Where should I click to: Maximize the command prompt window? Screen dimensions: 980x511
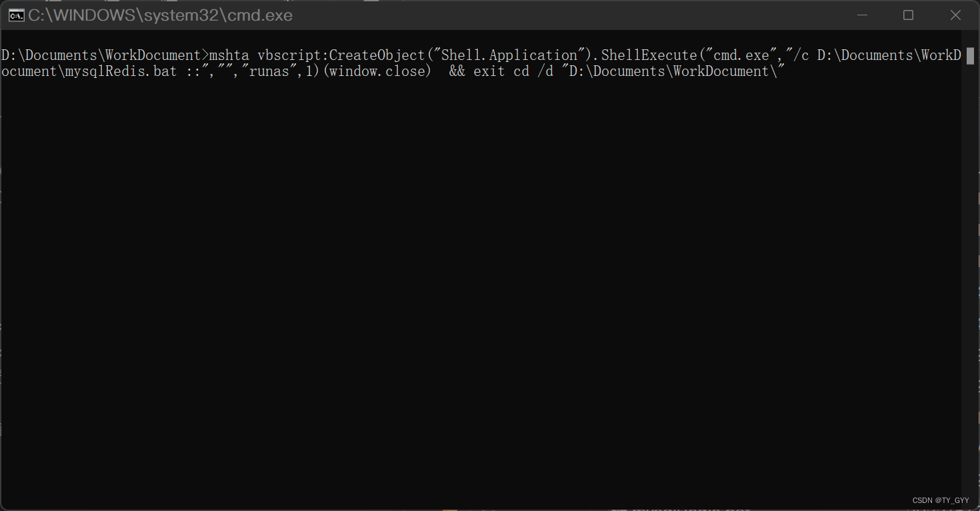908,15
